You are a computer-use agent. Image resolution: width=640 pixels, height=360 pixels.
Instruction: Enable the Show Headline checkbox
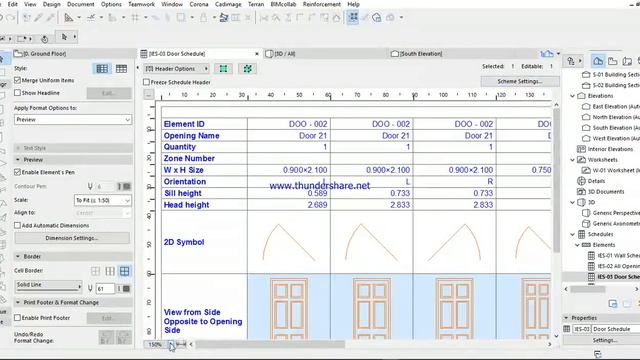[17, 93]
